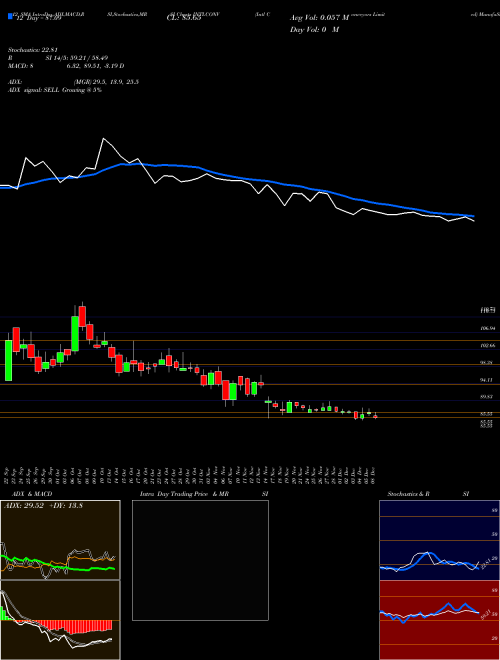Click the ADX indicator chart panel
500x660 pixels.
pyautogui.click(x=60, y=540)
